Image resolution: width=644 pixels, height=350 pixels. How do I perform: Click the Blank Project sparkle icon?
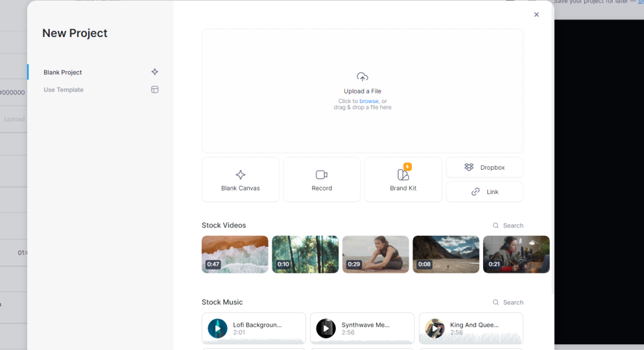155,72
